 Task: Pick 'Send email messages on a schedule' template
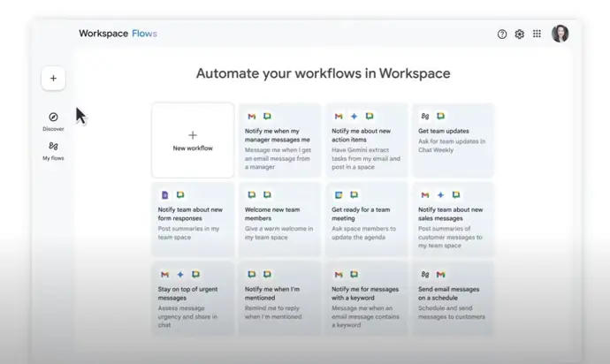point(452,298)
